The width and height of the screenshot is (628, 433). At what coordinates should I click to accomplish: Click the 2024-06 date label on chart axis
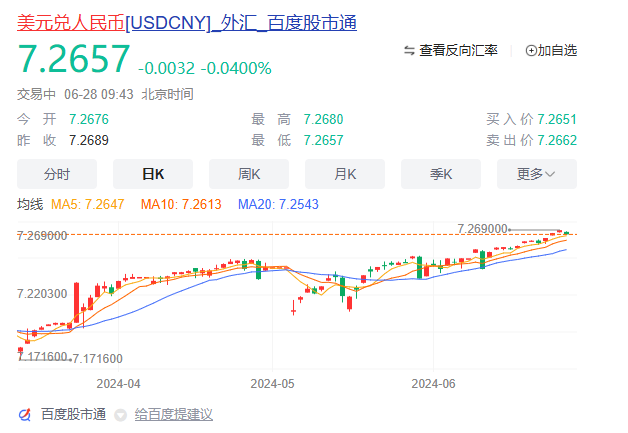click(433, 384)
